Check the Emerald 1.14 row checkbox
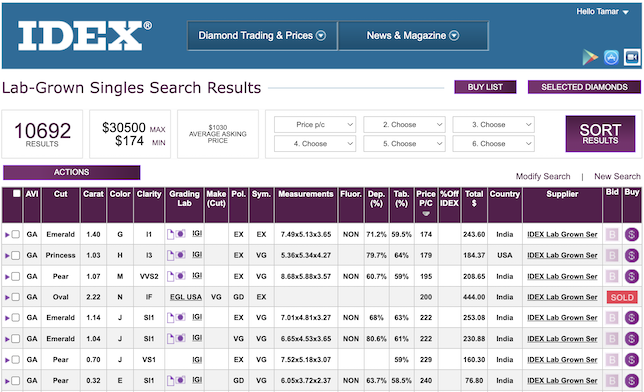This screenshot has height=392, width=644. click(16, 318)
